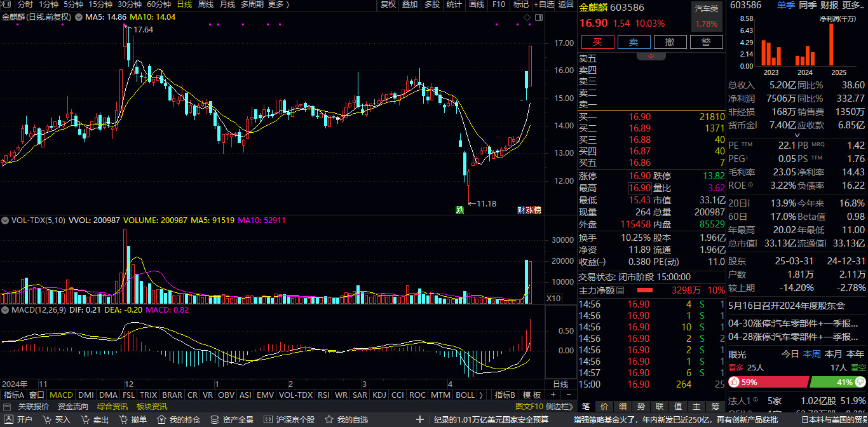Image resolution: width=868 pixels, height=427 pixels.
Task: Click the green 41% bearish bar
Action: pyautogui.click(x=837, y=382)
